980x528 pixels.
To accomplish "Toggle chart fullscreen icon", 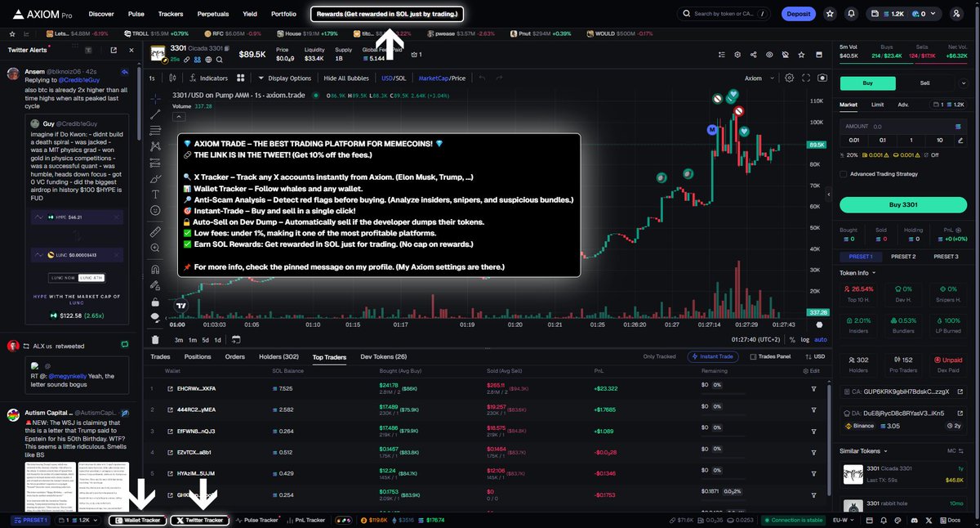I will tap(805, 78).
